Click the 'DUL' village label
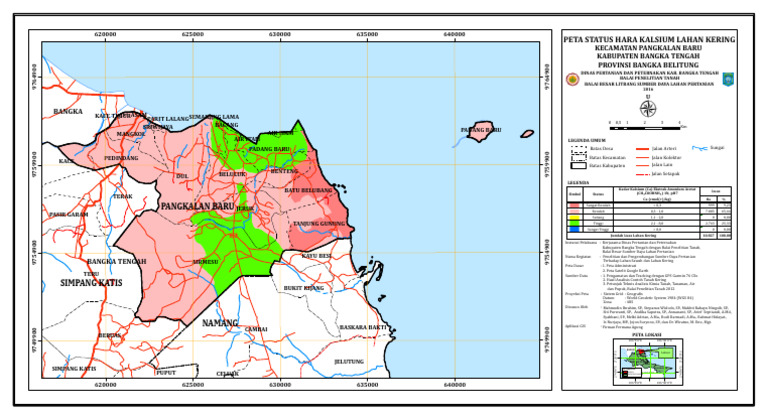Viewport: 768px width, 419px height. [x=182, y=176]
